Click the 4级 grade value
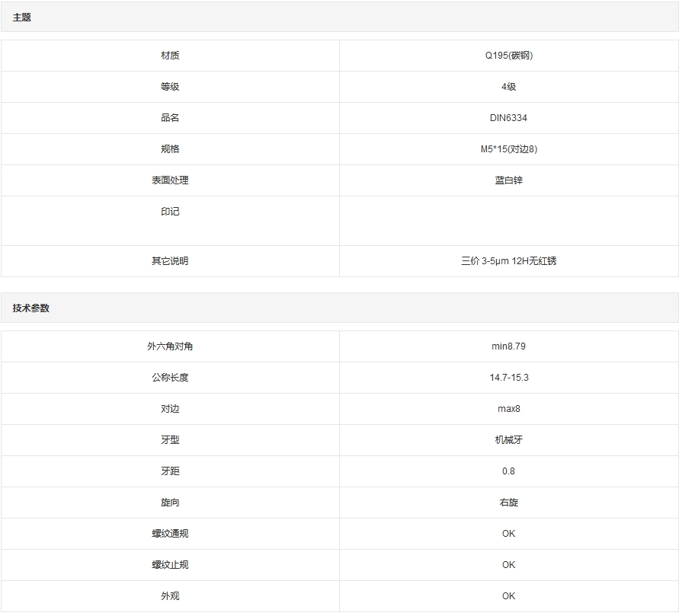682x616 pixels. 508,87
